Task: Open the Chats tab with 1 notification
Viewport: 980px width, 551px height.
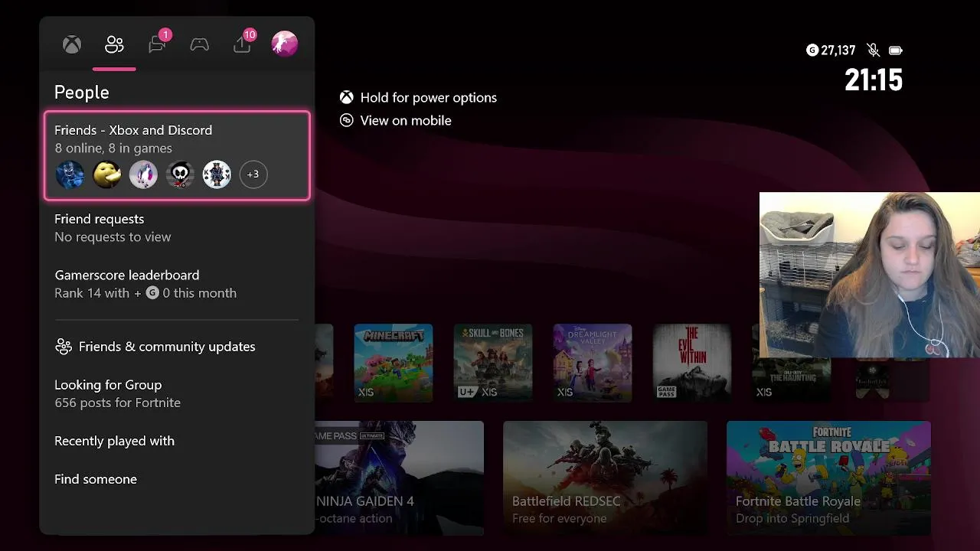Action: [158, 44]
